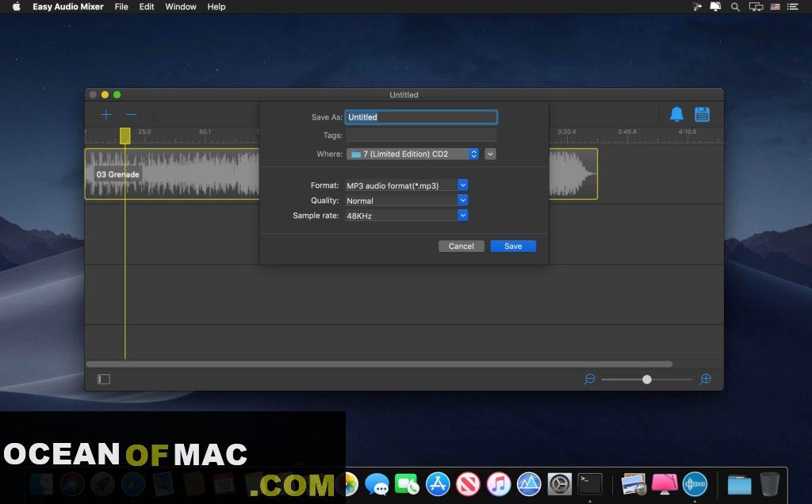This screenshot has width=812, height=504.
Task: Click the plus icon to add audio
Action: pyautogui.click(x=105, y=114)
